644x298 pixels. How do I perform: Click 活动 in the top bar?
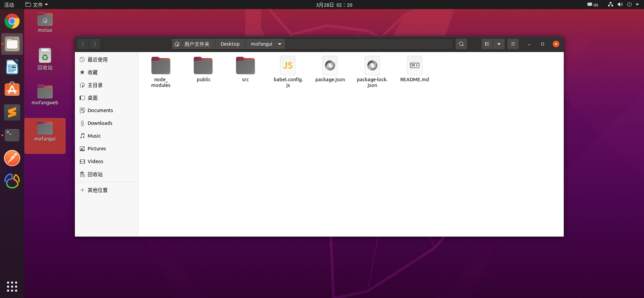click(9, 5)
